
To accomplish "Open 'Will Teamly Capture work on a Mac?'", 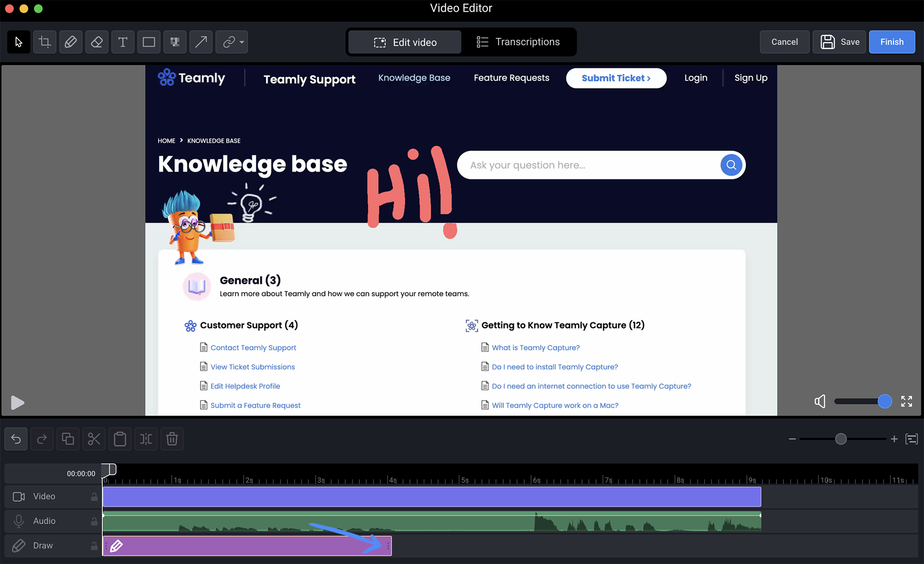I will point(555,405).
